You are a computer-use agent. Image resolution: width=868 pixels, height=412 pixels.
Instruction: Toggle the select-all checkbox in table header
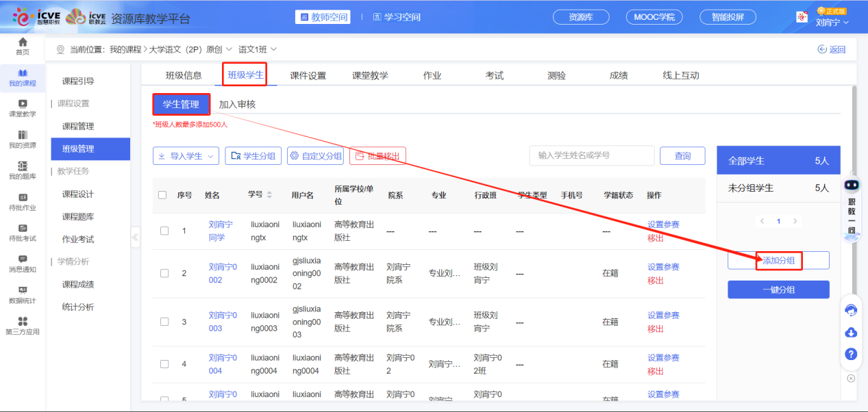(162, 195)
